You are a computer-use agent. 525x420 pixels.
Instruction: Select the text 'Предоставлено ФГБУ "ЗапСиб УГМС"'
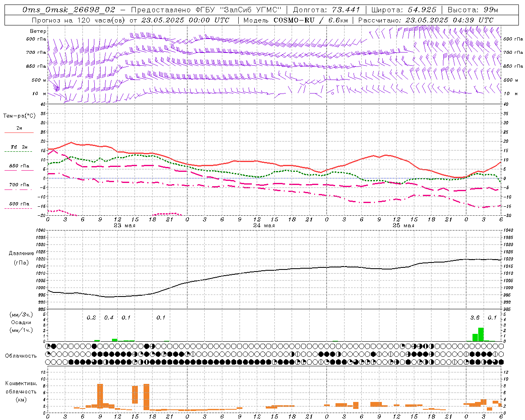(205, 10)
